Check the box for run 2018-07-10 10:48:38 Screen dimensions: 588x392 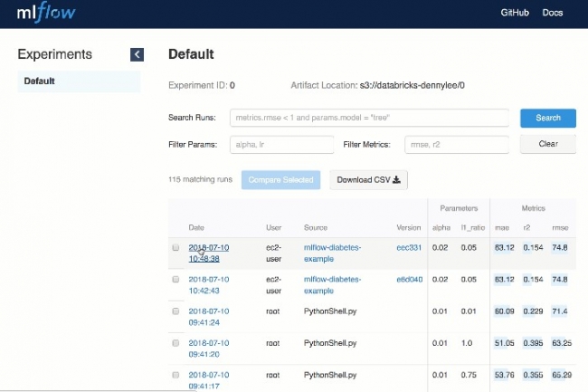tap(175, 247)
